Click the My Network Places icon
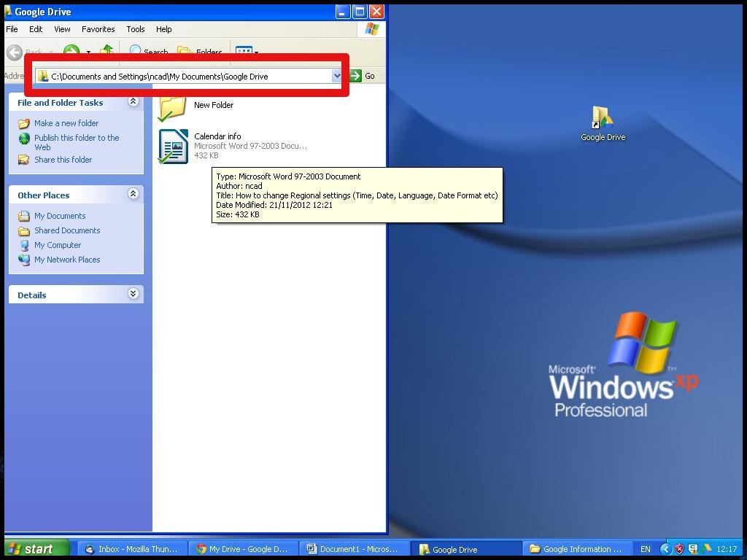 click(24, 260)
